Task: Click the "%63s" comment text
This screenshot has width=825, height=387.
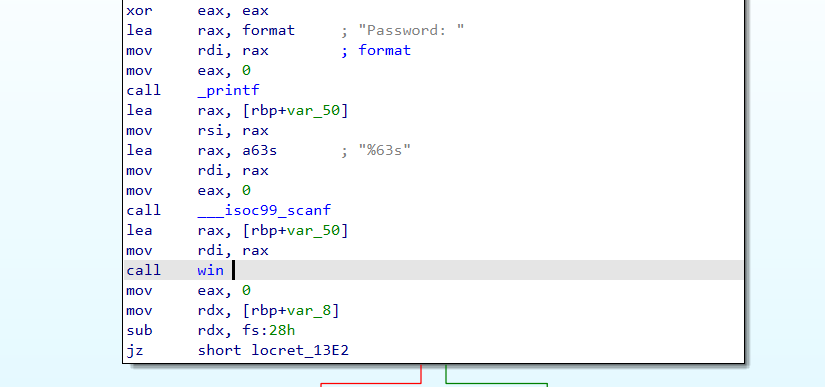Action: 385,150
